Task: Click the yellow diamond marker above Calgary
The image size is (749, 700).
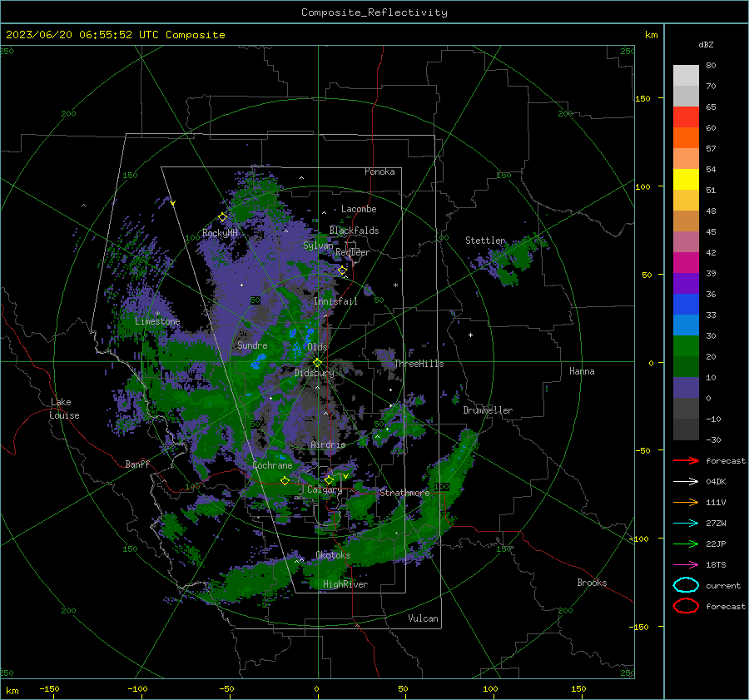Action: coord(329,479)
